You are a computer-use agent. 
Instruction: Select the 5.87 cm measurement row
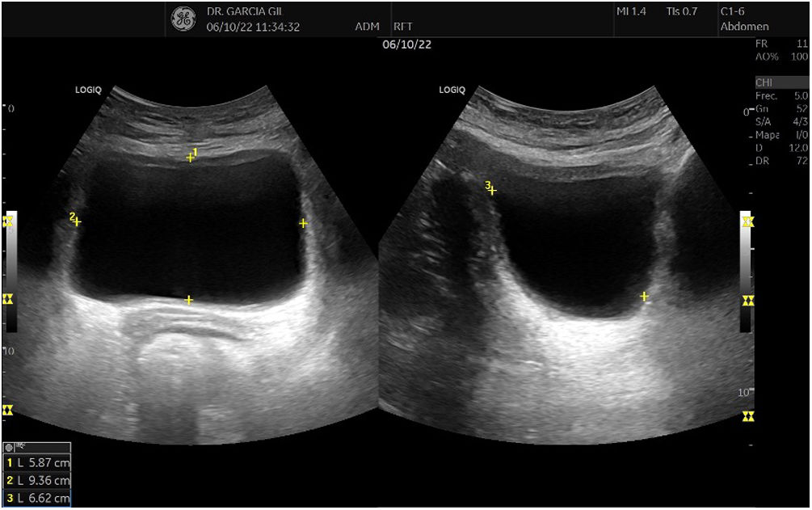coord(37,463)
